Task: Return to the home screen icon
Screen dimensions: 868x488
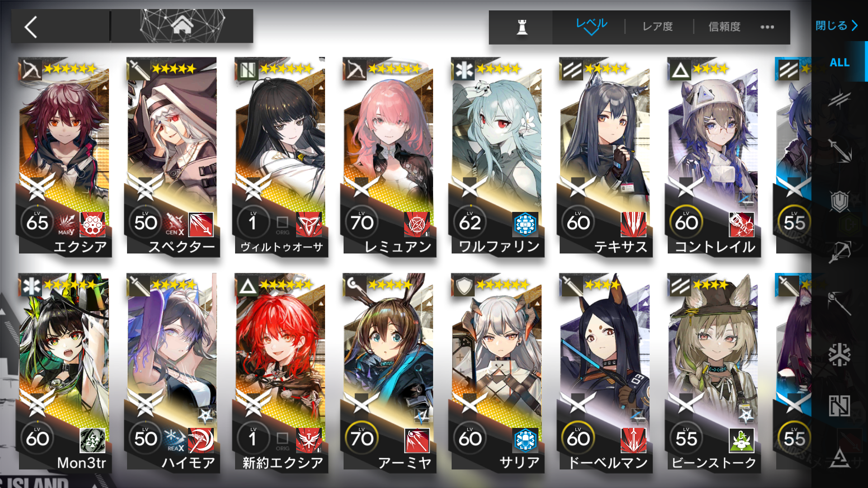Action: tap(182, 26)
